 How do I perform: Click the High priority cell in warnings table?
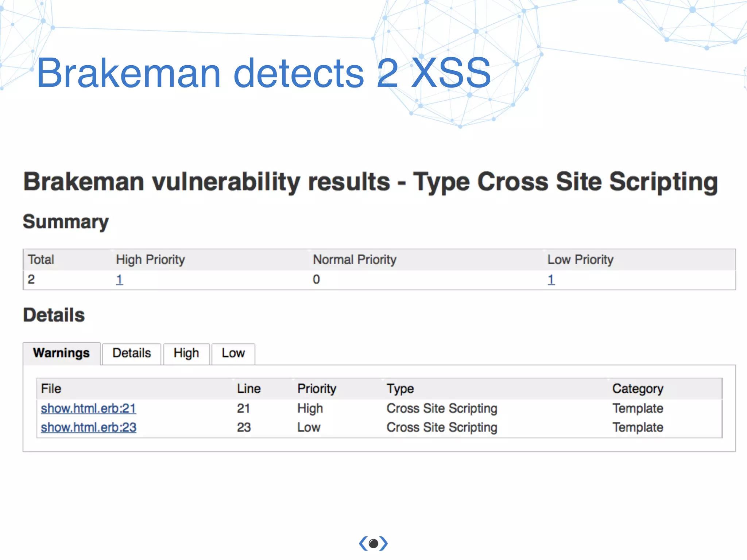tap(310, 409)
